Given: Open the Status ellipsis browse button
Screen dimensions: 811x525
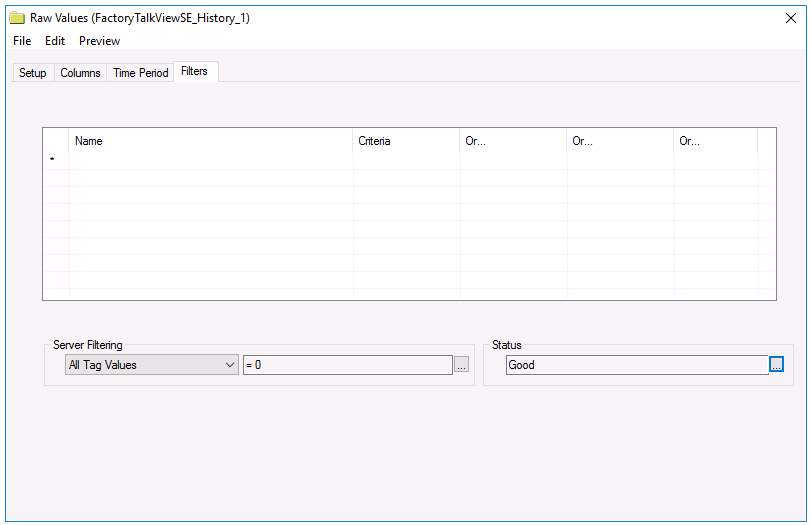Looking at the screenshot, I should tap(776, 364).
